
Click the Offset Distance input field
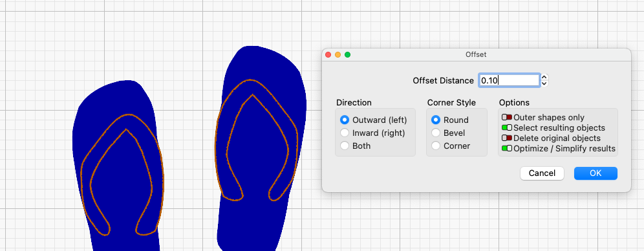tap(509, 80)
